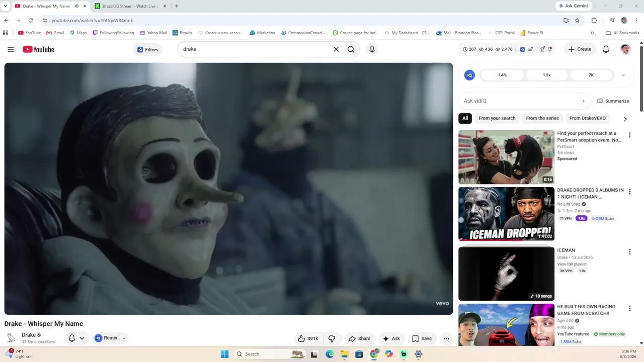Viewport: 644px width, 362px height.
Task: Share the video
Action: [359, 338]
